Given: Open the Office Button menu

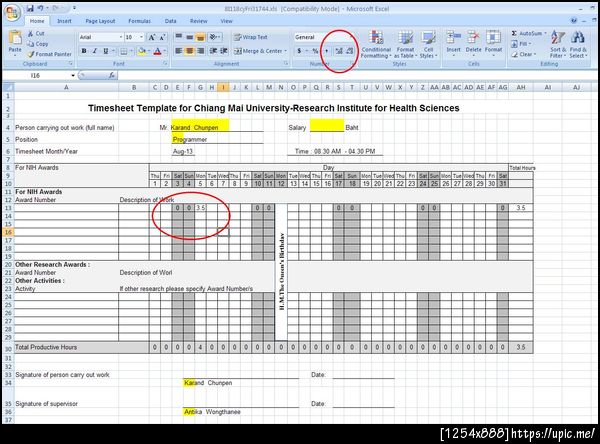Looking at the screenshot, I should coord(12,12).
